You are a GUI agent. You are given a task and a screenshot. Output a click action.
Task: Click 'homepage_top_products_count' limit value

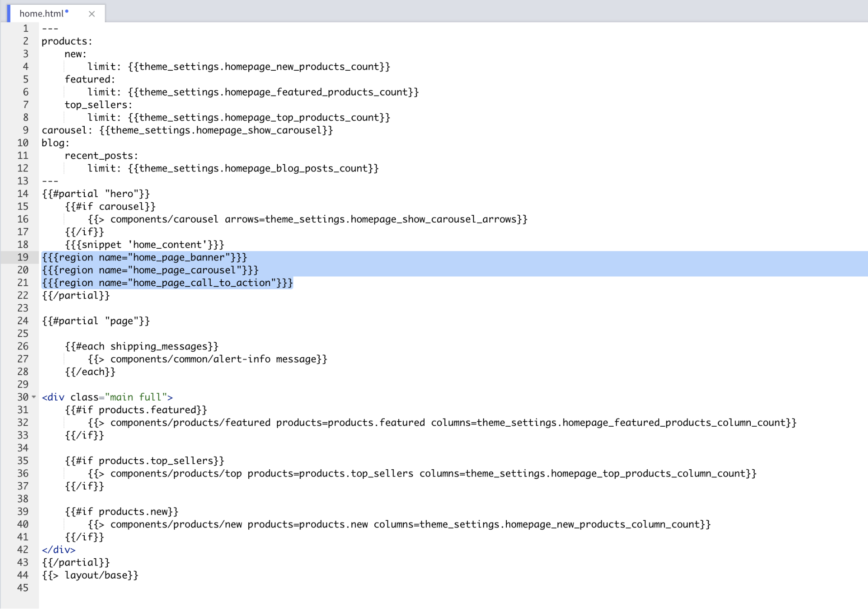[302, 118]
